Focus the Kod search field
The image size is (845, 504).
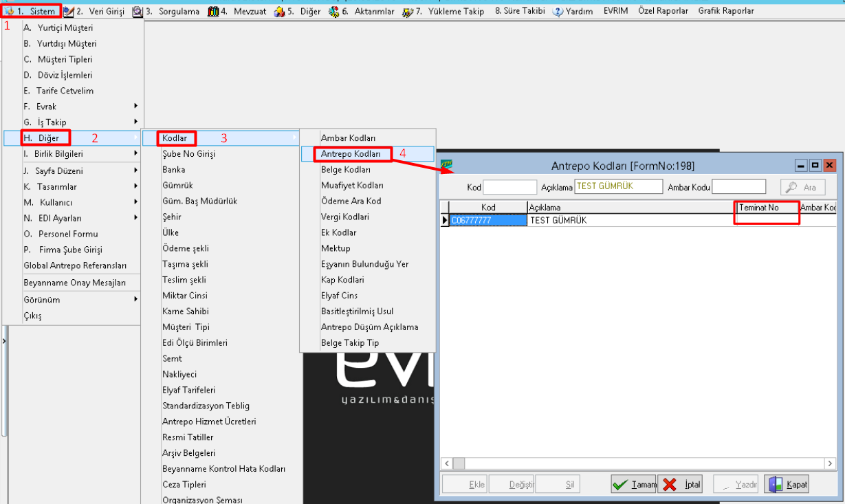[x=510, y=186]
